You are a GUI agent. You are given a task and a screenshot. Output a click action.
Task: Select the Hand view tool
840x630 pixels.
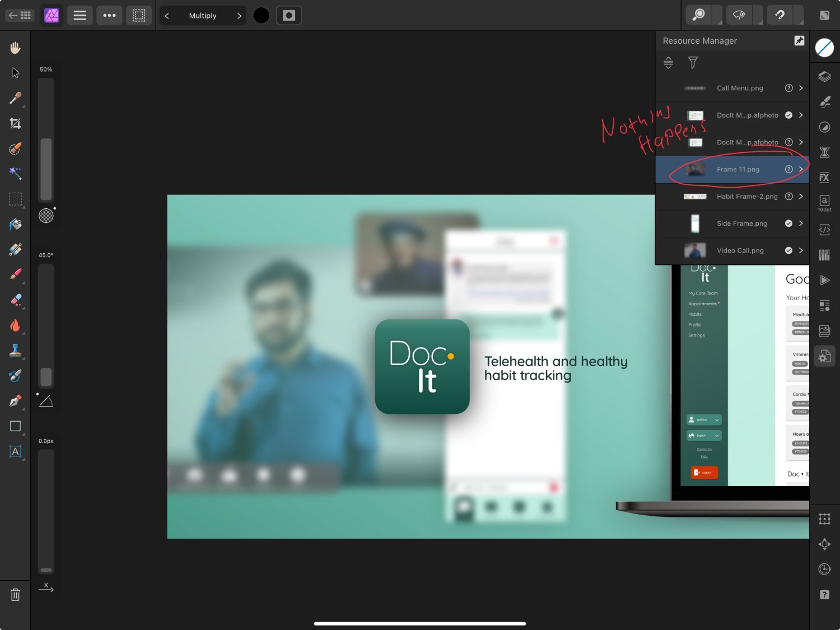tap(15, 48)
